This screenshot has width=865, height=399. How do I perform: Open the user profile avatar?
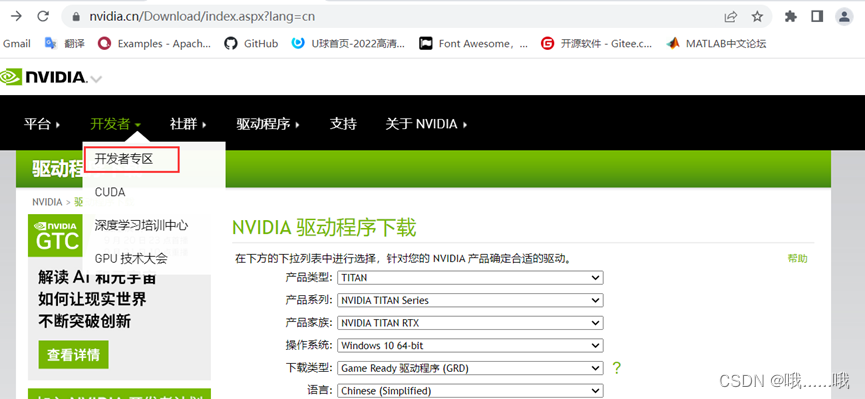click(x=844, y=17)
